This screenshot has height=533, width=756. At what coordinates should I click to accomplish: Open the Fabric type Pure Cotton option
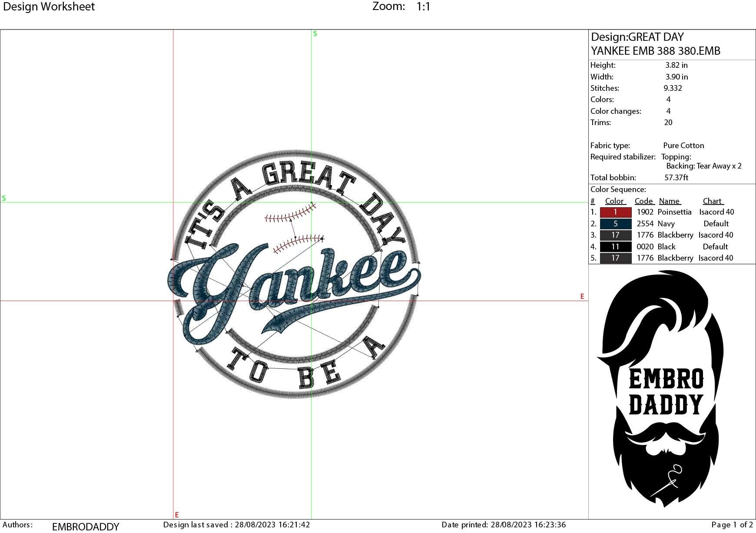[683, 146]
